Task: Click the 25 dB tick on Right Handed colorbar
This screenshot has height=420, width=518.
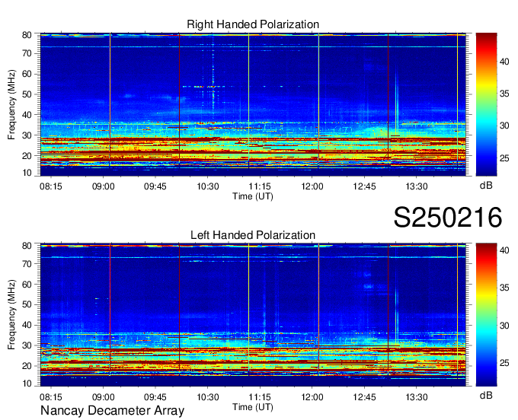Action: coord(504,158)
